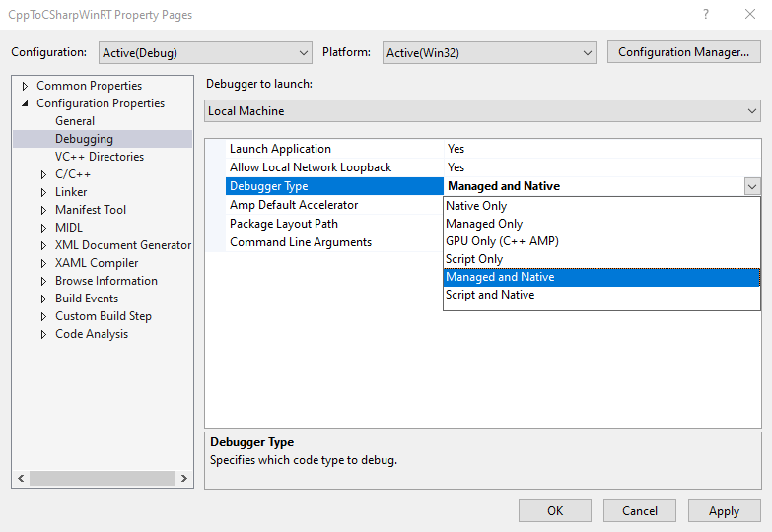Viewport: 772px width, 532px height.
Task: Choose Native Only debugger type
Action: 476,206
